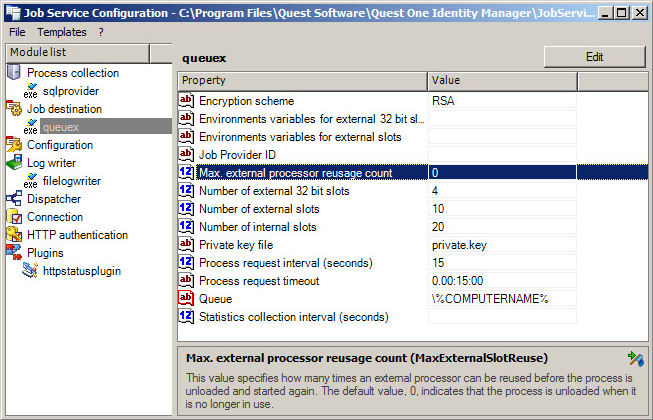The width and height of the screenshot is (653, 420).
Task: Click the Plugins puzzle icon
Action: (14, 252)
